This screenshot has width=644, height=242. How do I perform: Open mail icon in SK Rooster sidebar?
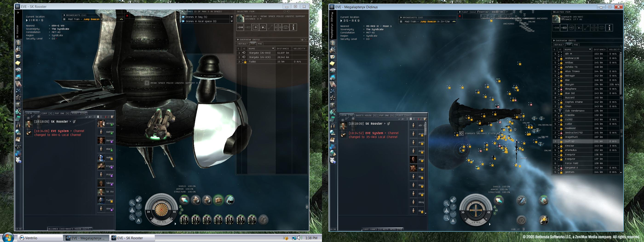tap(18, 56)
